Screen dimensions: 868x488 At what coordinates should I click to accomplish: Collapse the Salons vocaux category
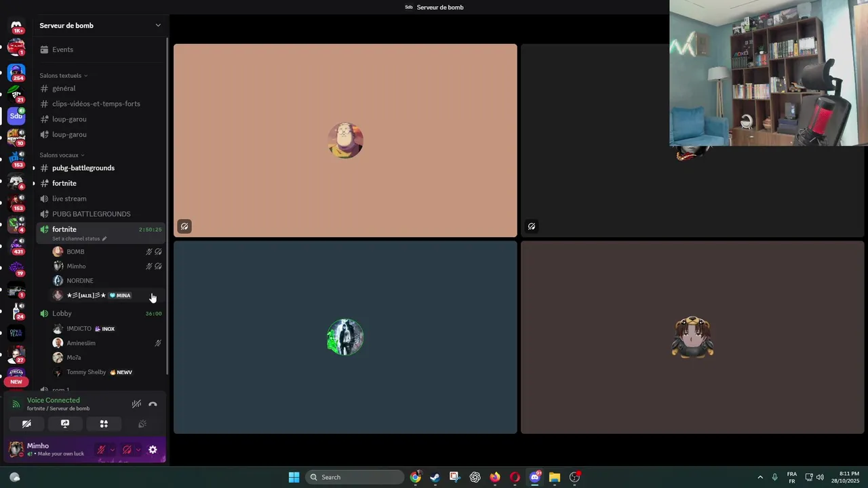pyautogui.click(x=62, y=155)
